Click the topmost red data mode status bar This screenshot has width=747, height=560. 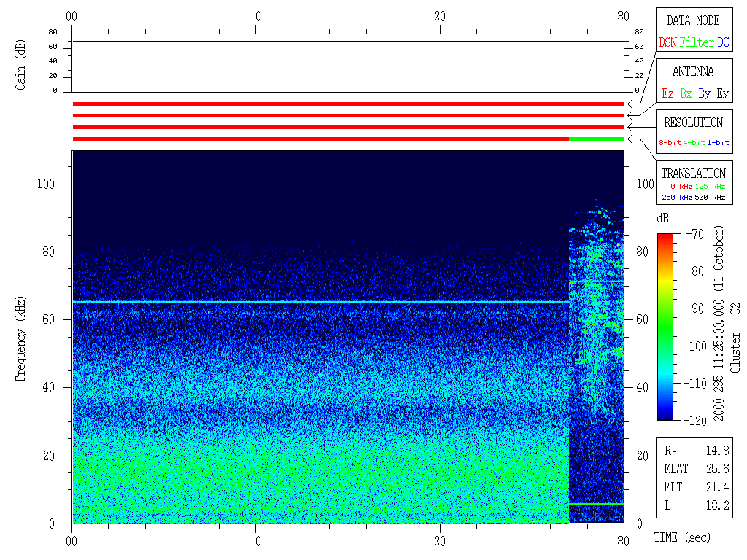(348, 104)
